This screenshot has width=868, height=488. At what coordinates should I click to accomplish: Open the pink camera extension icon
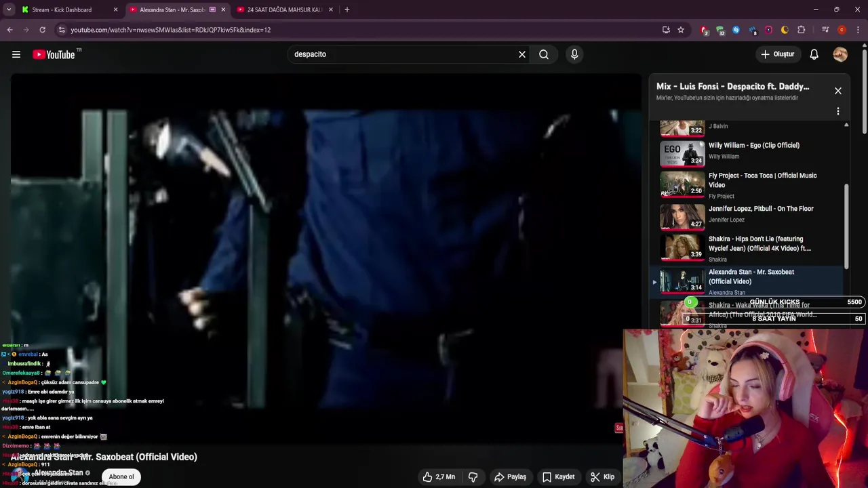[768, 30]
